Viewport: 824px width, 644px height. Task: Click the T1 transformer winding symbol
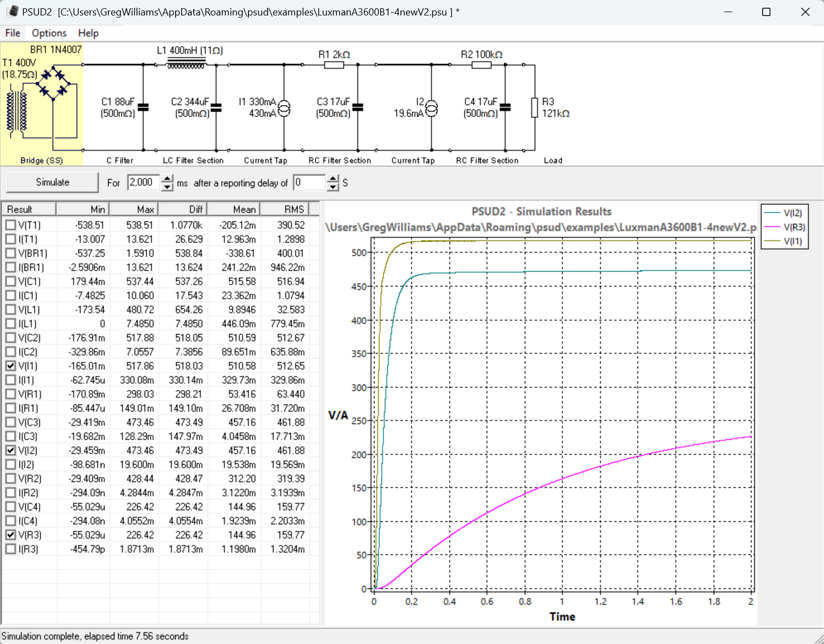[x=17, y=112]
